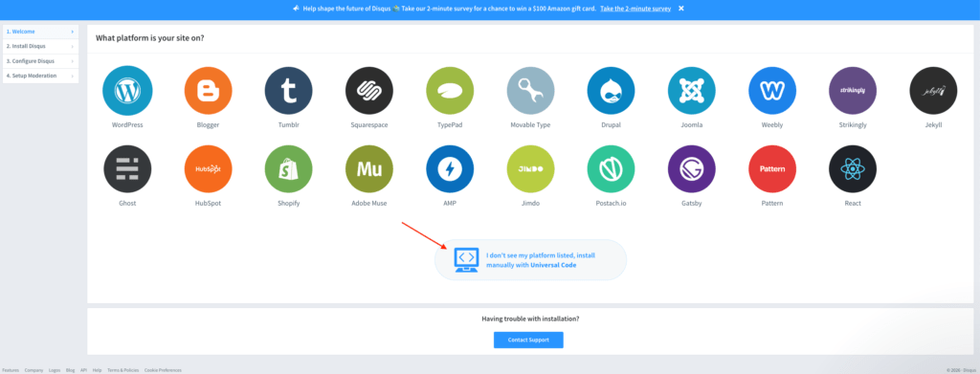Click the WordPress label text

pyautogui.click(x=127, y=125)
